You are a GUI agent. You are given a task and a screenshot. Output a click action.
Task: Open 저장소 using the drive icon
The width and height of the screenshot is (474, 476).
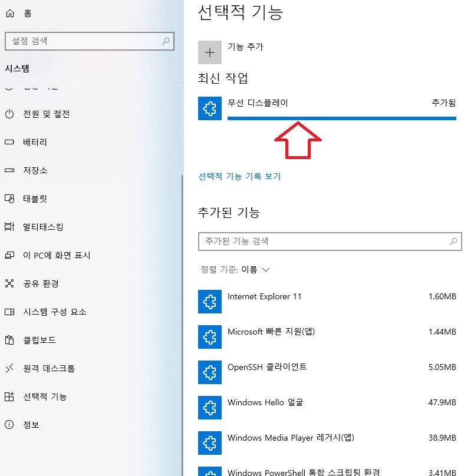[11, 170]
